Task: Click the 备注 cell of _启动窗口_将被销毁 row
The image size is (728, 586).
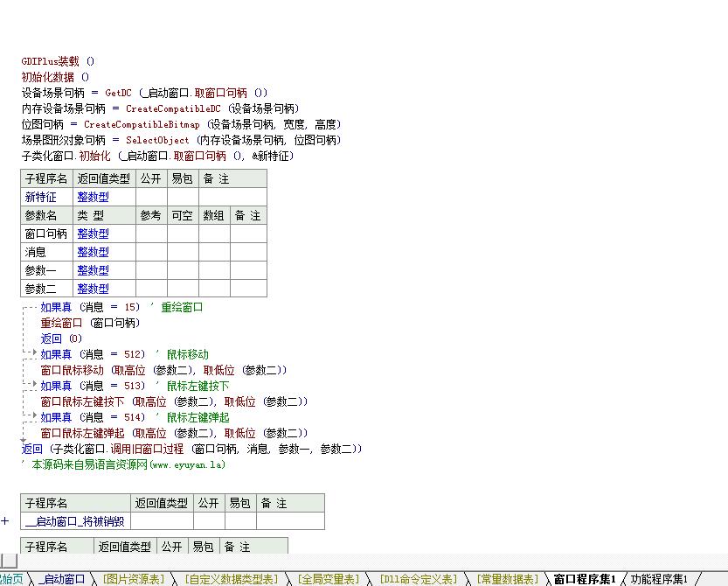Action: pos(291,521)
